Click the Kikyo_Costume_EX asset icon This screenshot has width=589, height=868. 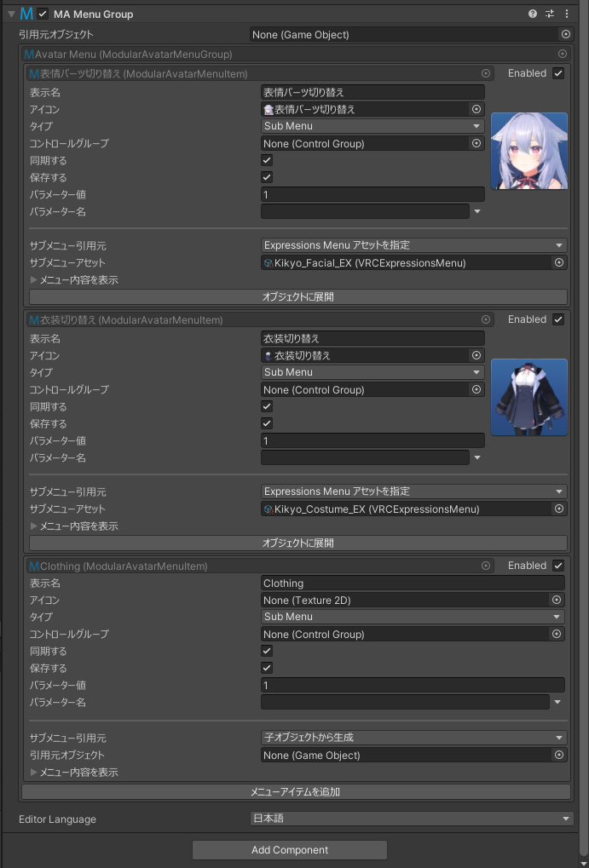coord(269,509)
